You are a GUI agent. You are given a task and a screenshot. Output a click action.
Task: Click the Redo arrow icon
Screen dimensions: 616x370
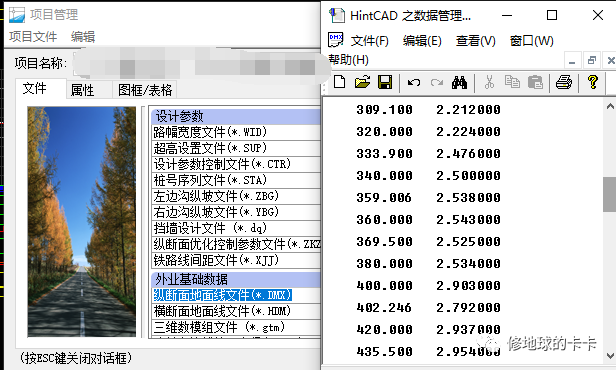(x=436, y=82)
